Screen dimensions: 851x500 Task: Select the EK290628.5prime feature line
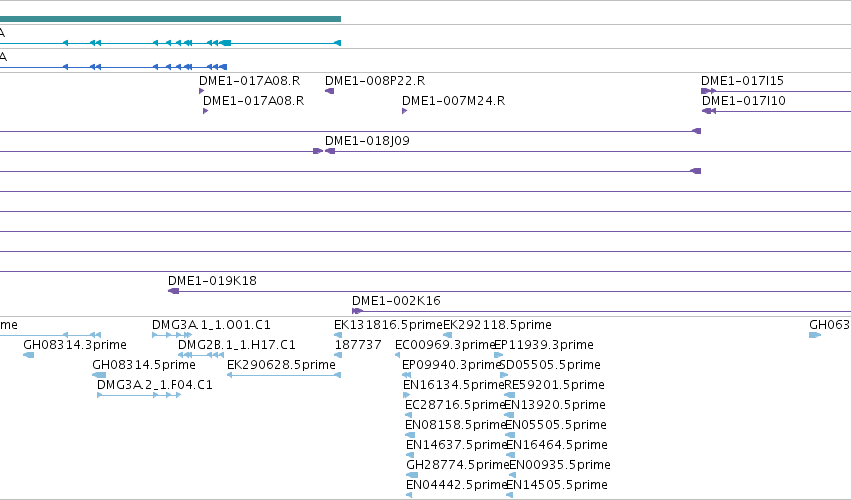pos(284,375)
